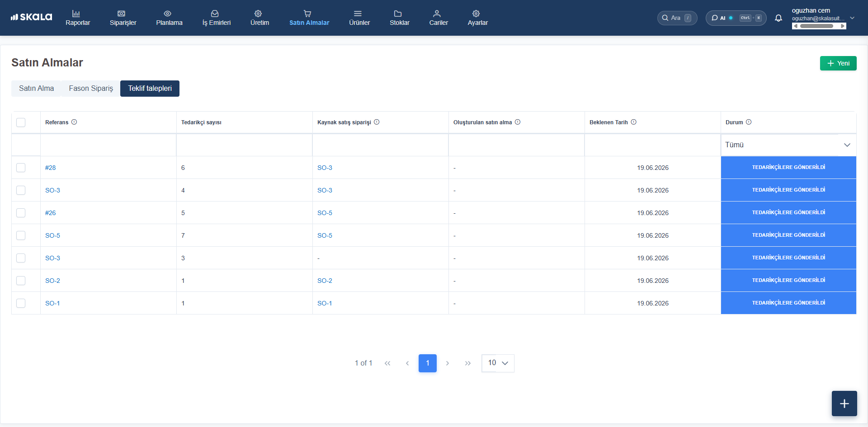Open the Raporlar chart icon

point(76,14)
